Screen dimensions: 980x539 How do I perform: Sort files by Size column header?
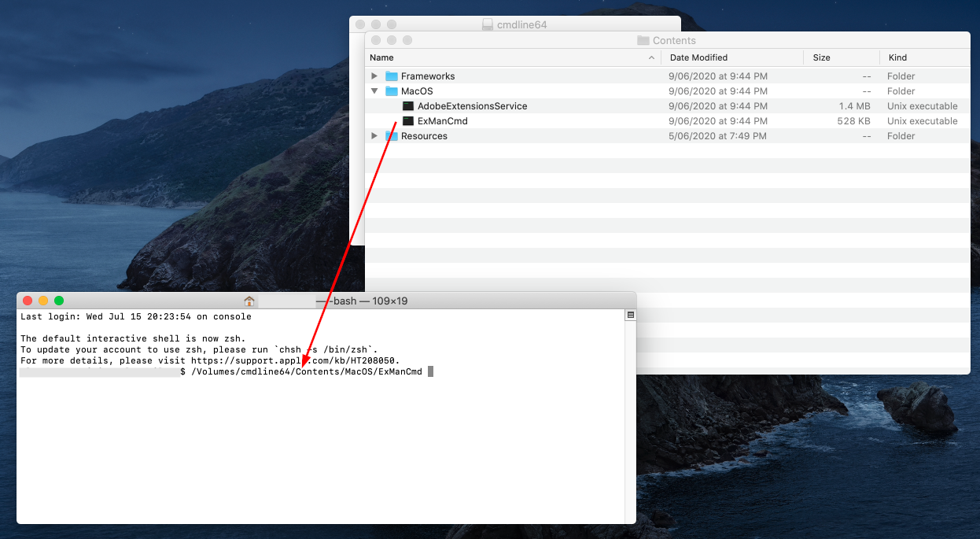[821, 57]
